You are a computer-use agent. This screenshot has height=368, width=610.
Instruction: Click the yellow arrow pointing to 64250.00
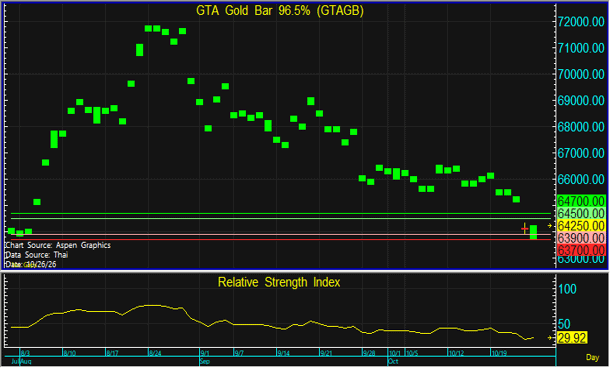point(550,226)
